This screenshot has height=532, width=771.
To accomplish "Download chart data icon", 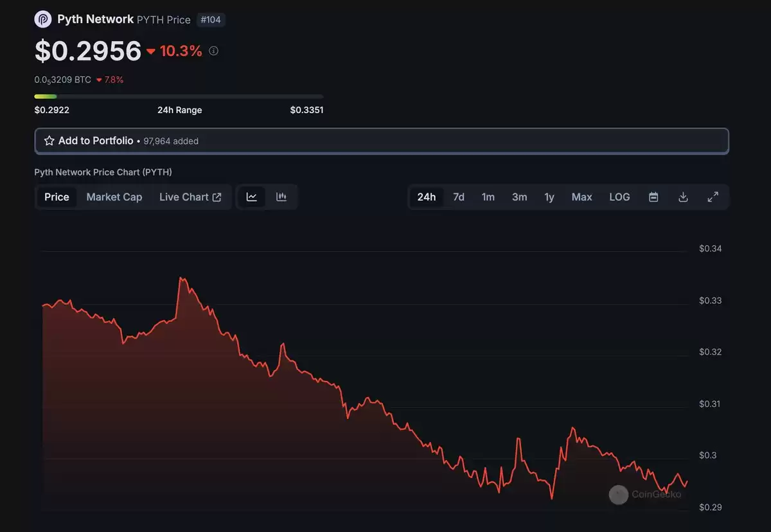I will tap(683, 197).
